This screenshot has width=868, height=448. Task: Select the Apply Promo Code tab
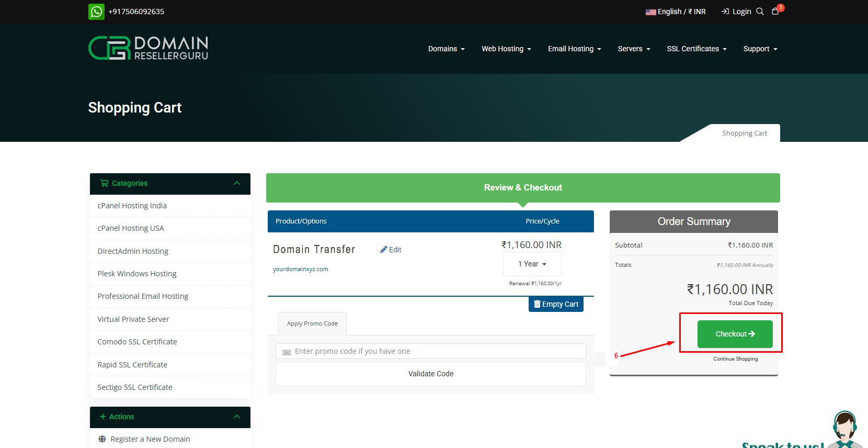pos(312,323)
